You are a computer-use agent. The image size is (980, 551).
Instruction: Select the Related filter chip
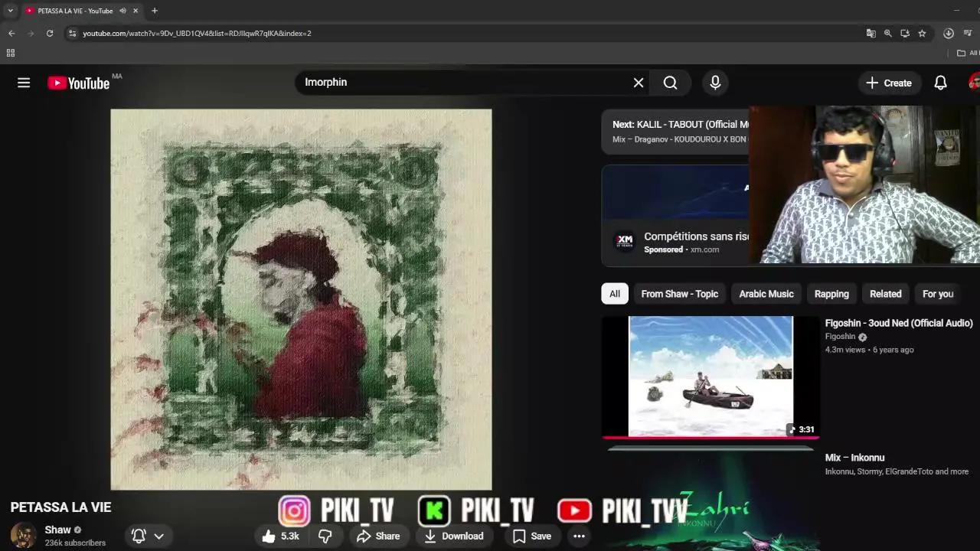[x=885, y=294]
